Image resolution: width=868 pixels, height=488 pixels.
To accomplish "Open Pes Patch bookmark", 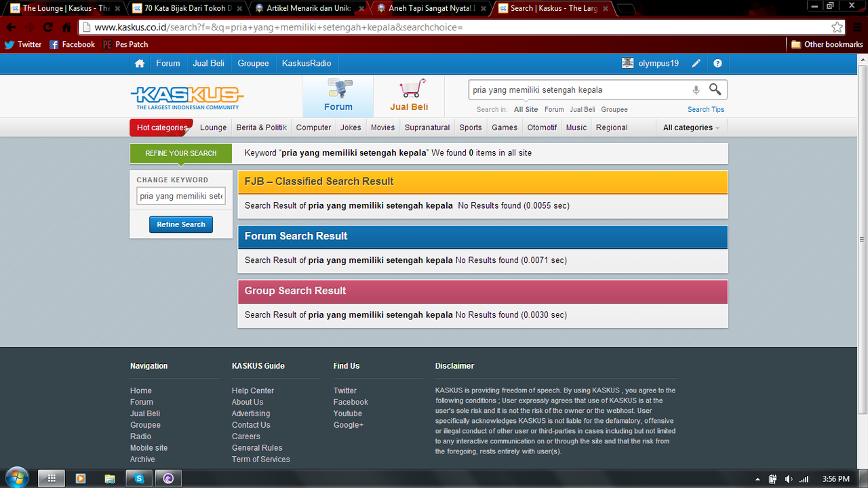I will [x=125, y=44].
